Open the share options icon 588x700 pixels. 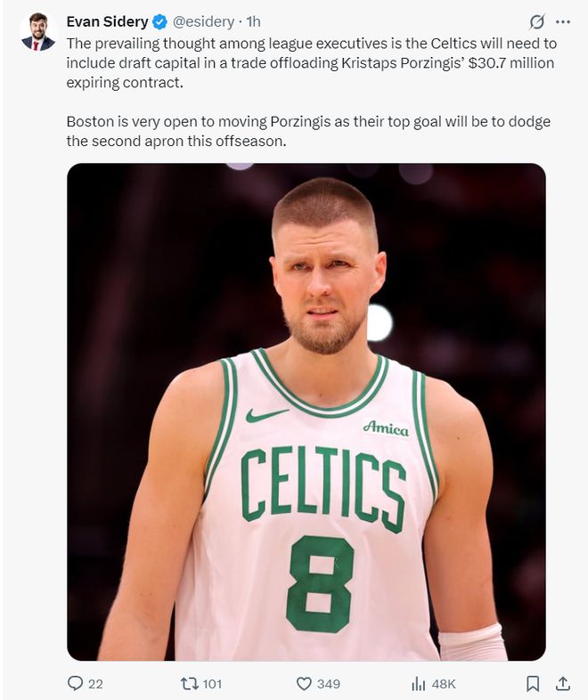coord(562,683)
